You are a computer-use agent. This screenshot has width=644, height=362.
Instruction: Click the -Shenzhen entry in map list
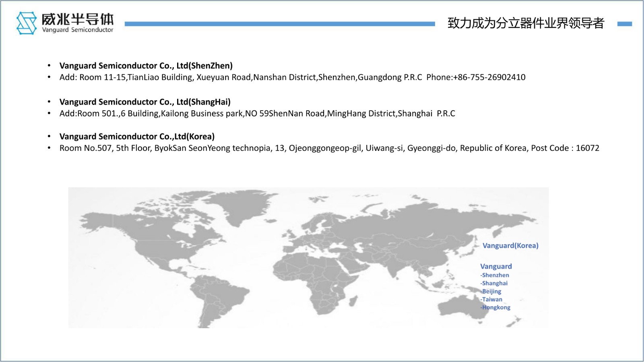pos(495,275)
